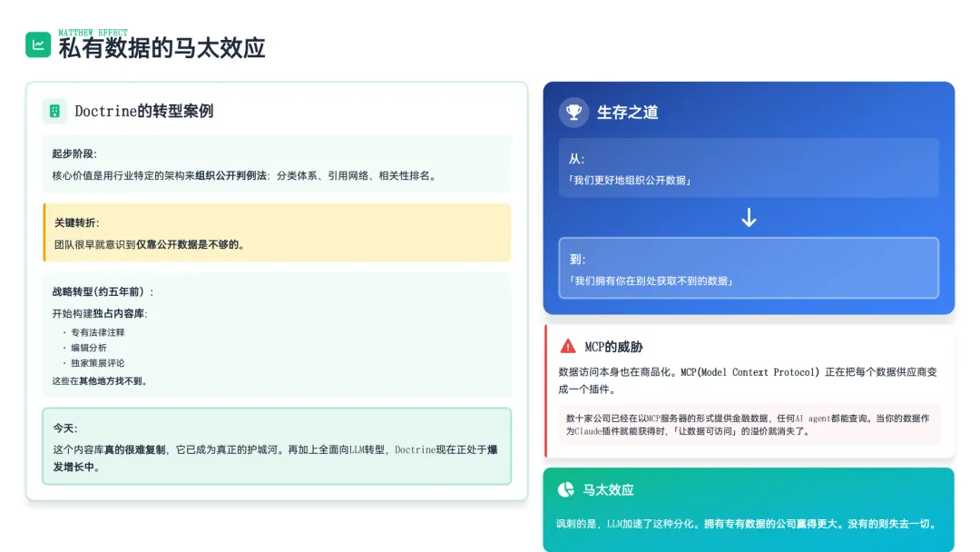Click the title 私有数据的马太效应
Screen dimensions: 980x552
click(x=162, y=48)
